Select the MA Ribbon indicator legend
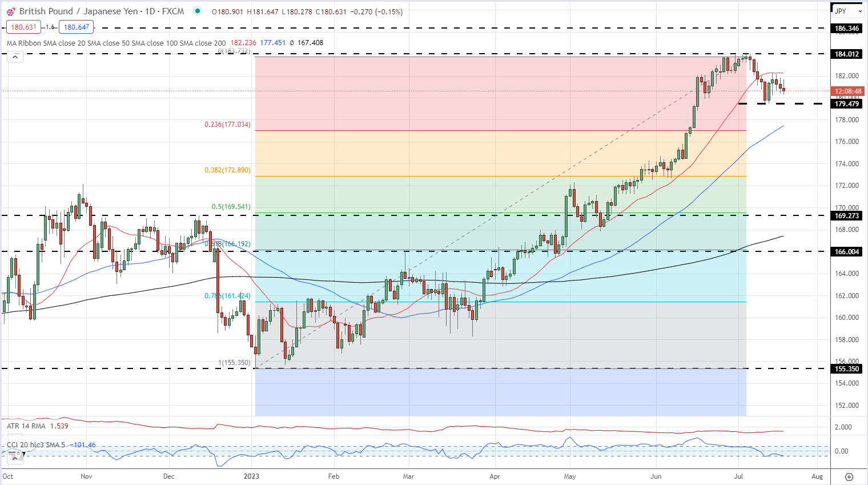868x485 pixels. coord(116,43)
